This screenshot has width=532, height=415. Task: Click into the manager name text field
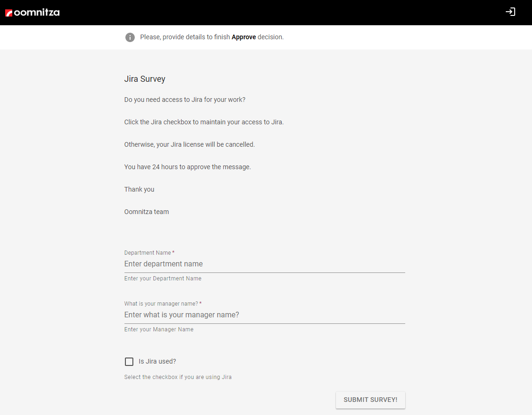[264, 315]
